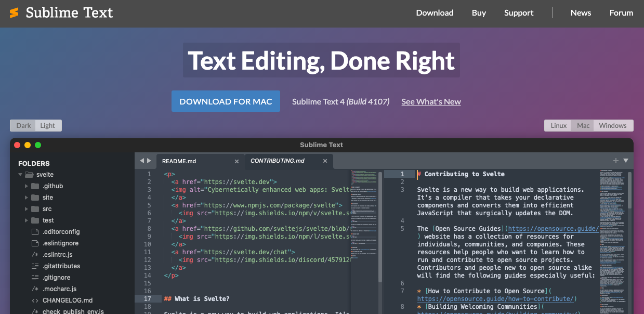Viewport: 644px width, 314px height.
Task: Expand the src folder
Action: click(27, 209)
